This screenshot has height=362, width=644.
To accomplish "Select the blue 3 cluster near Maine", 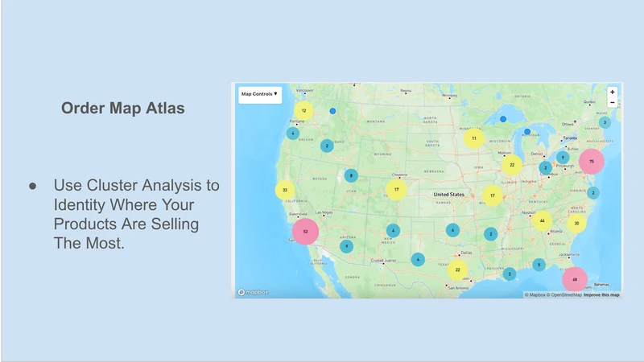I will coord(605,122).
